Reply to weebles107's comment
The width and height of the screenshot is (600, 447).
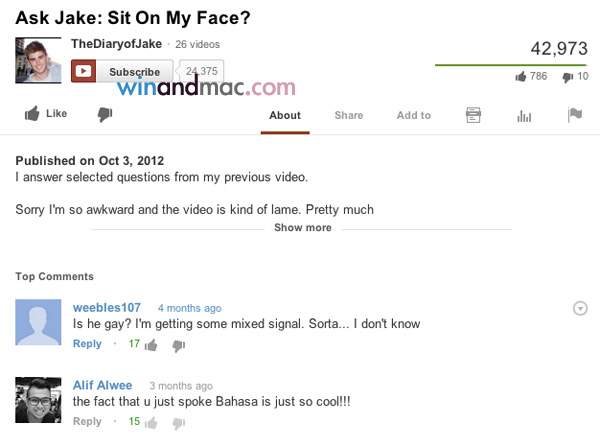point(87,344)
